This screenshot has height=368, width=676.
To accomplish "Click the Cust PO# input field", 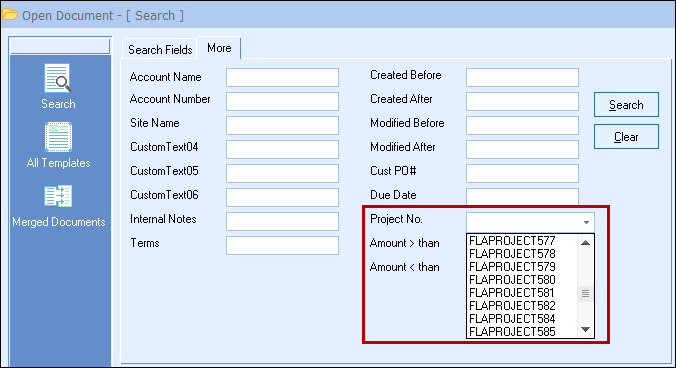I will [x=522, y=173].
